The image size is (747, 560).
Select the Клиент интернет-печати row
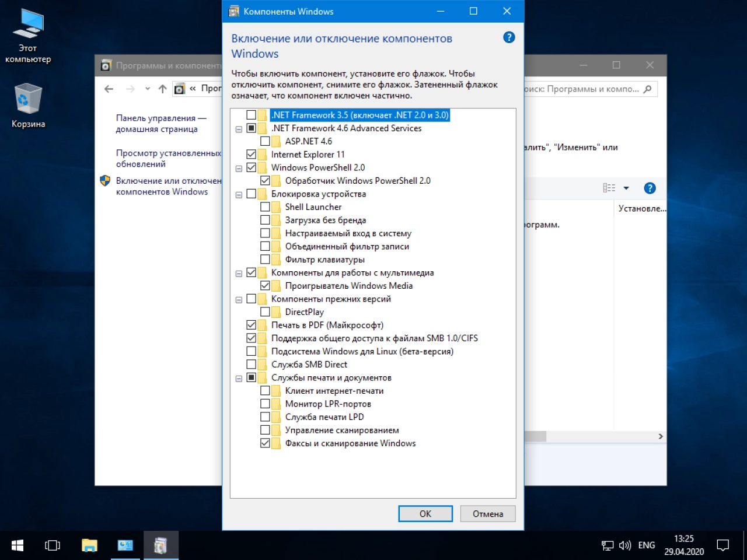click(x=334, y=391)
